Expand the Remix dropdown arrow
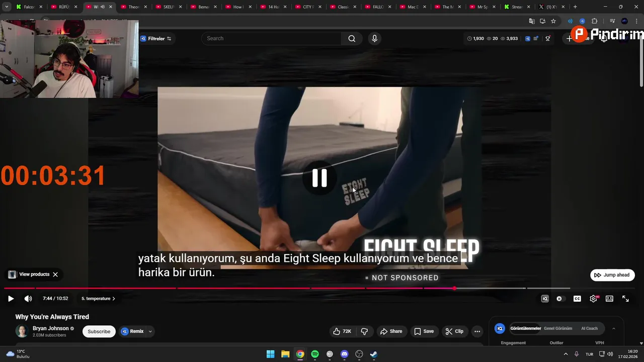 click(150, 331)
